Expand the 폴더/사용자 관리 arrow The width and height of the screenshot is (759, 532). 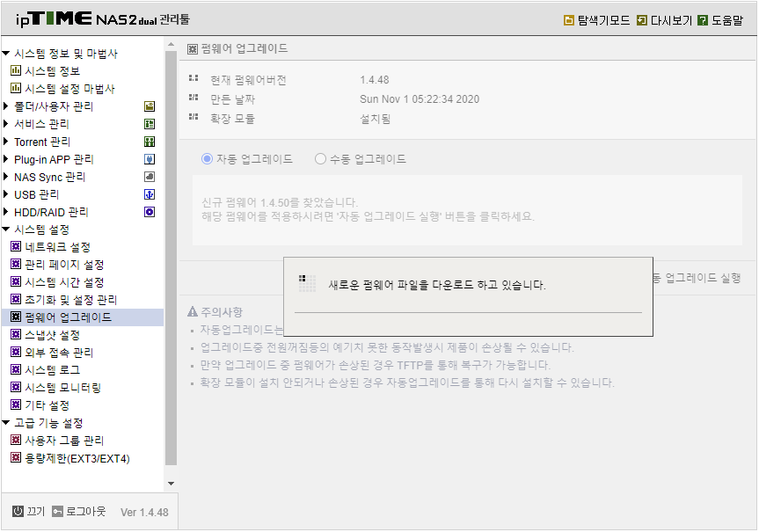(6, 106)
